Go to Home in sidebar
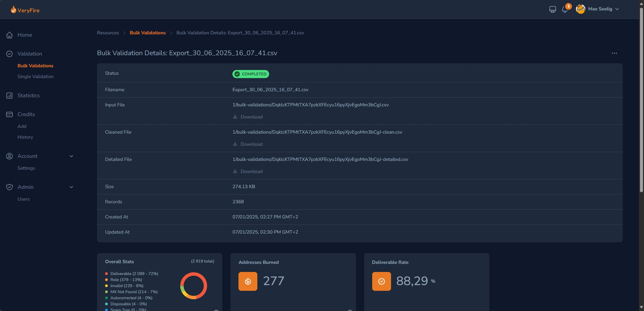This screenshot has width=644, height=311. 25,35
